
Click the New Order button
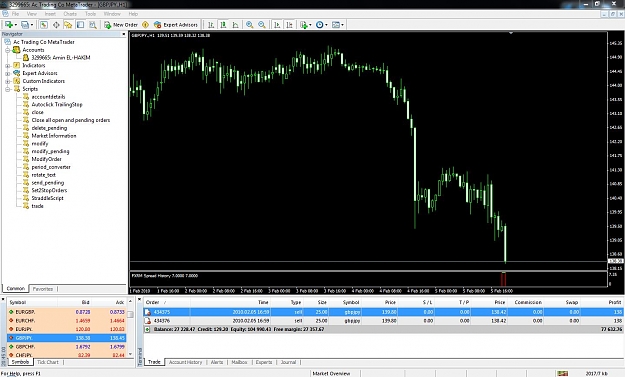(x=121, y=25)
